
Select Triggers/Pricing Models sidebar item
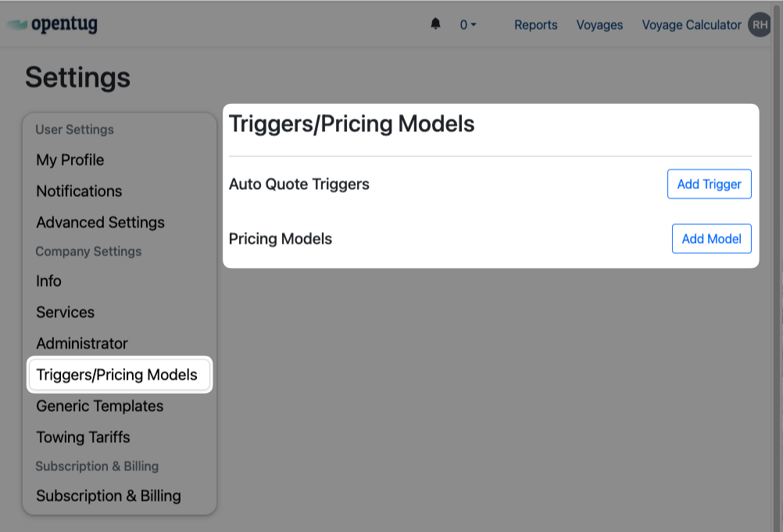pyautogui.click(x=117, y=375)
